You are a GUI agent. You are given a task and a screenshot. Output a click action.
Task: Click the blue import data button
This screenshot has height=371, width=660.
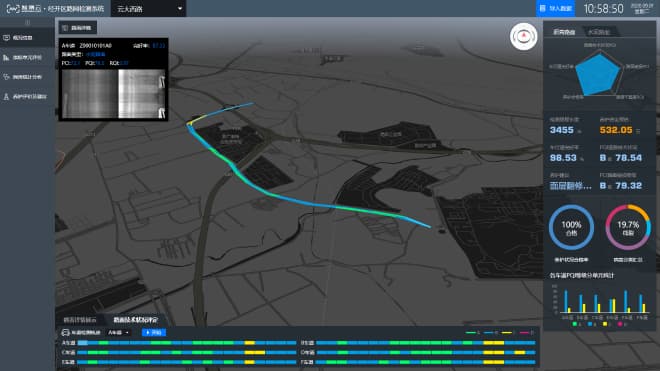click(x=556, y=8)
